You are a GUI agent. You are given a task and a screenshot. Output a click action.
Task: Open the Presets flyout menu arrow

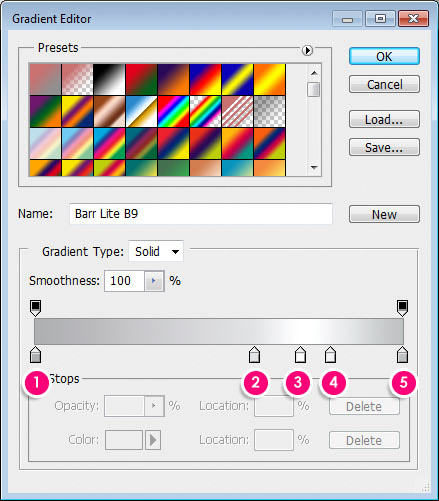click(x=307, y=50)
